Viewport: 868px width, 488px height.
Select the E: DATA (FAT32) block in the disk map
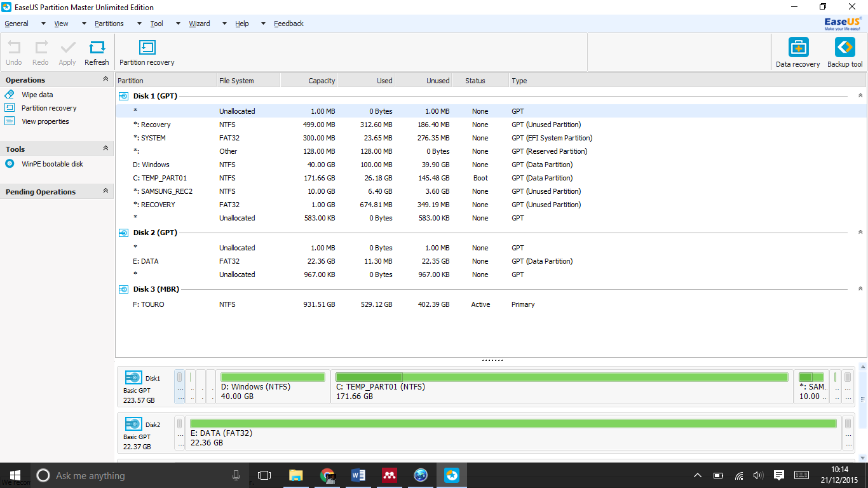[513, 433]
